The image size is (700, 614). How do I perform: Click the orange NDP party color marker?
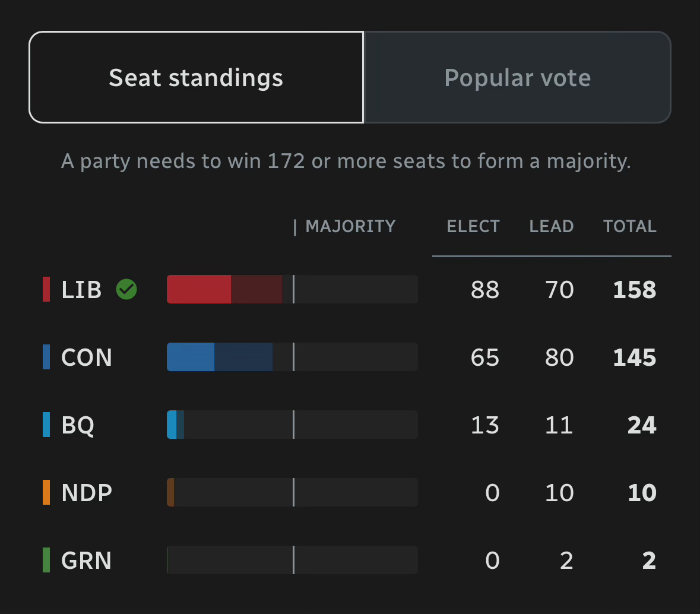click(x=46, y=493)
